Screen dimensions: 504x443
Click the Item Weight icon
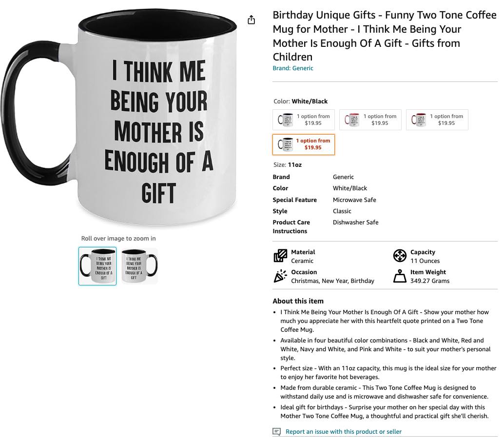tap(400, 276)
